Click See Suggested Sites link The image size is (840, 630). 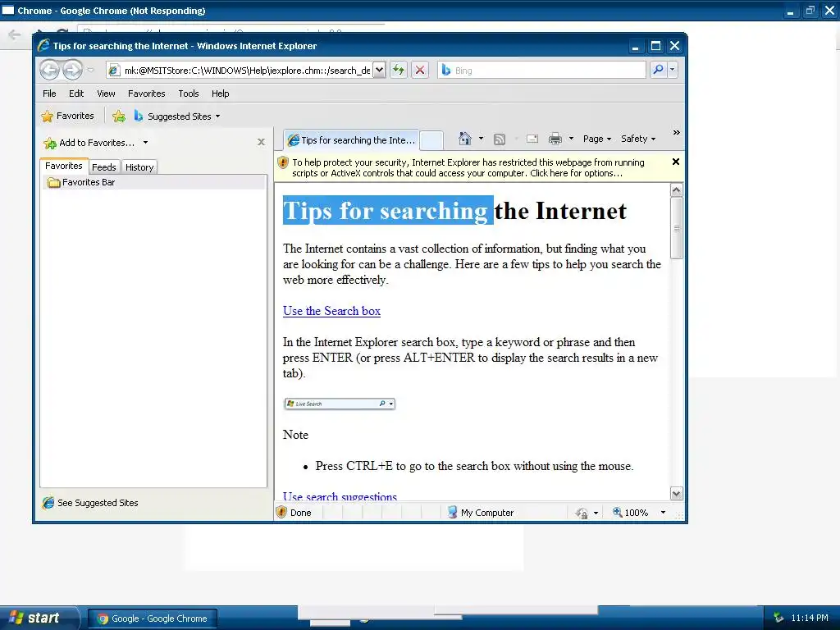tap(90, 503)
